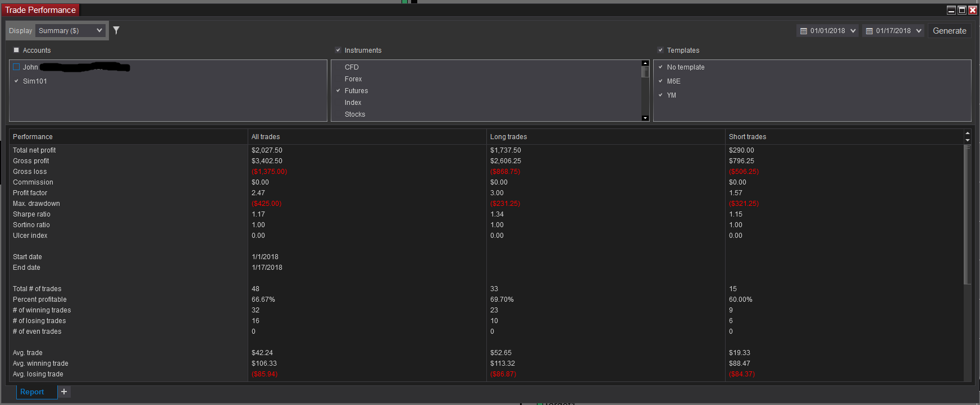Screen dimensions: 980x405
Task: Expand the end date 01/17/2018 dropdown arrow
Action: coord(919,31)
